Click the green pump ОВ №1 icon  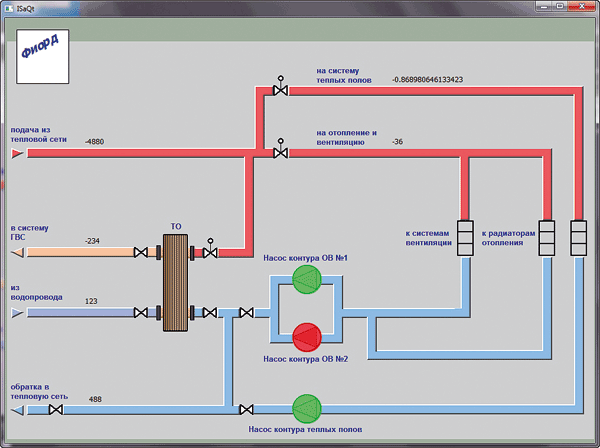coord(307,280)
